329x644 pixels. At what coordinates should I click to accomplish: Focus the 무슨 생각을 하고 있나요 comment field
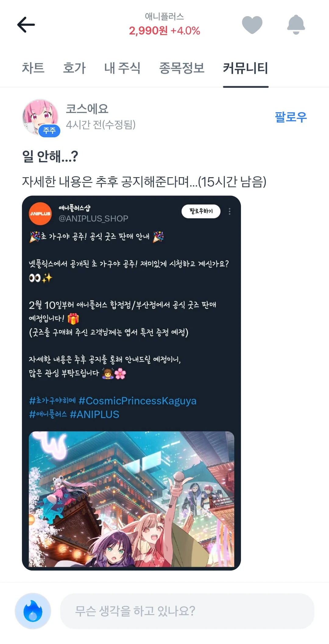pyautogui.click(x=187, y=611)
